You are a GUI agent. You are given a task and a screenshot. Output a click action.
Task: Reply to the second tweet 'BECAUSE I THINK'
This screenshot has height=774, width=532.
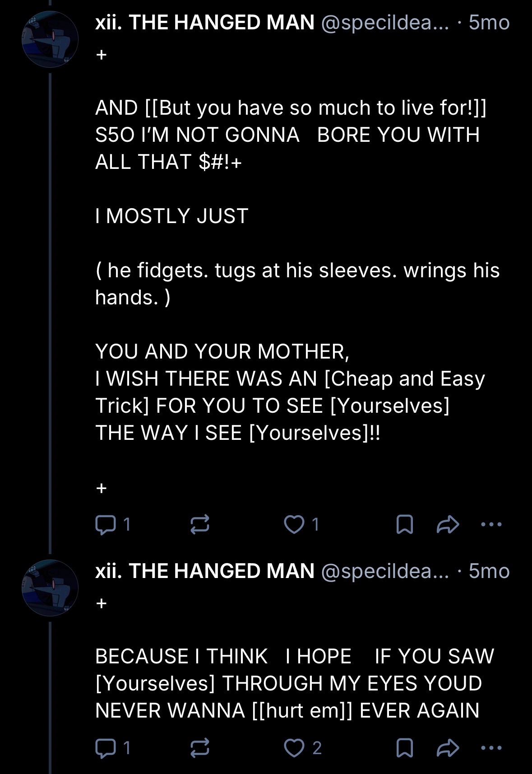(x=106, y=748)
